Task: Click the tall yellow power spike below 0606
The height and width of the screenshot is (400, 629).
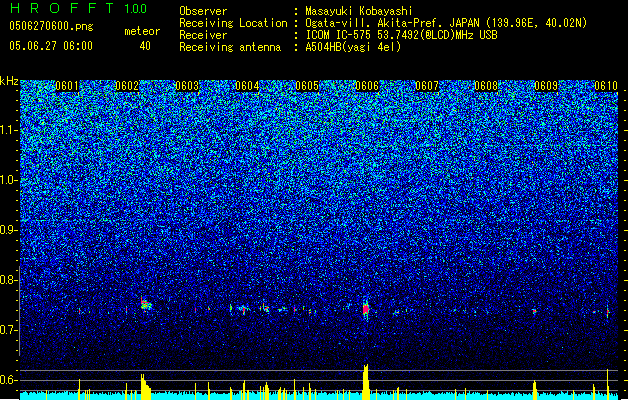Action: point(365,382)
